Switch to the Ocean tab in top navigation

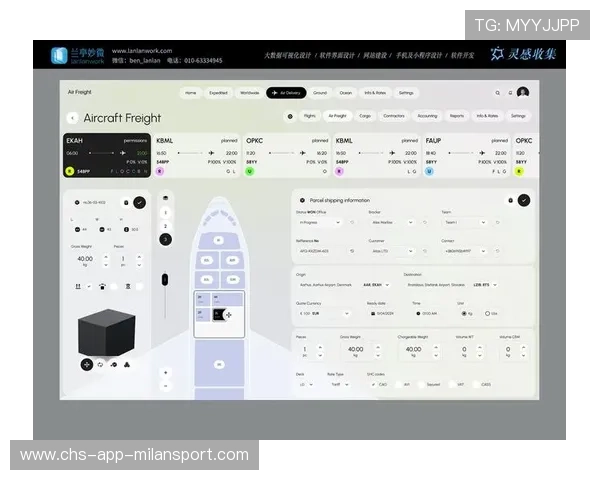pyautogui.click(x=346, y=93)
